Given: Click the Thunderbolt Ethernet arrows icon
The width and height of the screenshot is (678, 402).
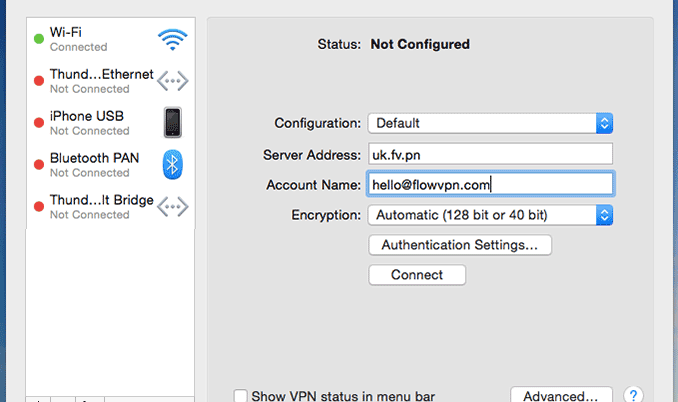Looking at the screenshot, I should (172, 81).
